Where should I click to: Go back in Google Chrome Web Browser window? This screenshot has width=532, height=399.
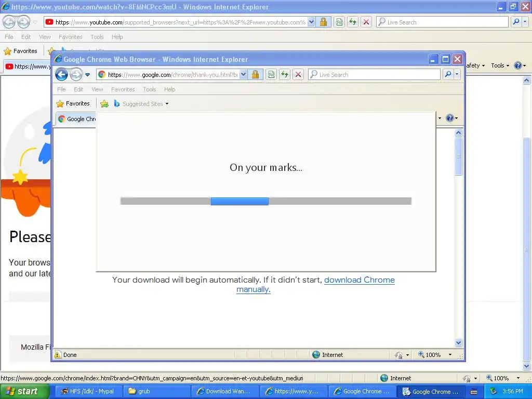[61, 74]
